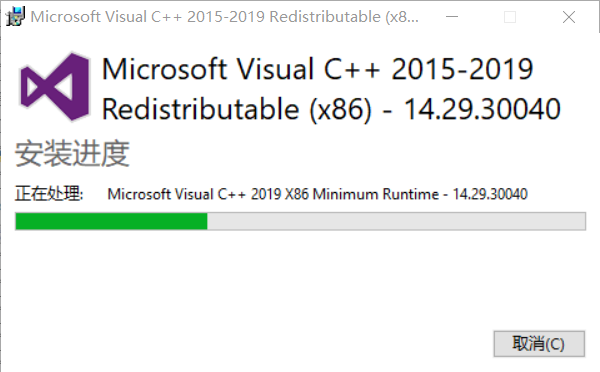Screen dimensions: 600x372
Task: Click the 2015-2019 year range in the heading
Action: (x=462, y=69)
